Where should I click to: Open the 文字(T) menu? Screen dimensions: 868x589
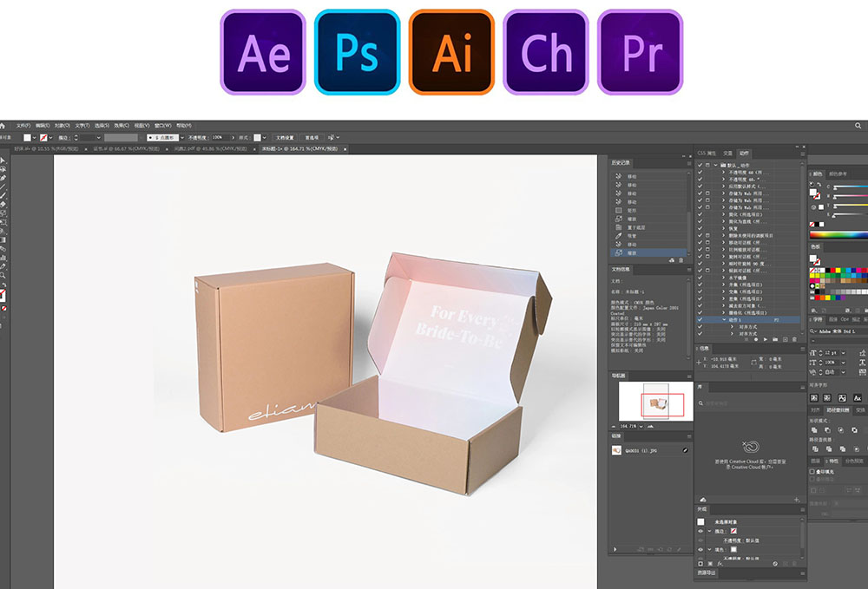82,126
